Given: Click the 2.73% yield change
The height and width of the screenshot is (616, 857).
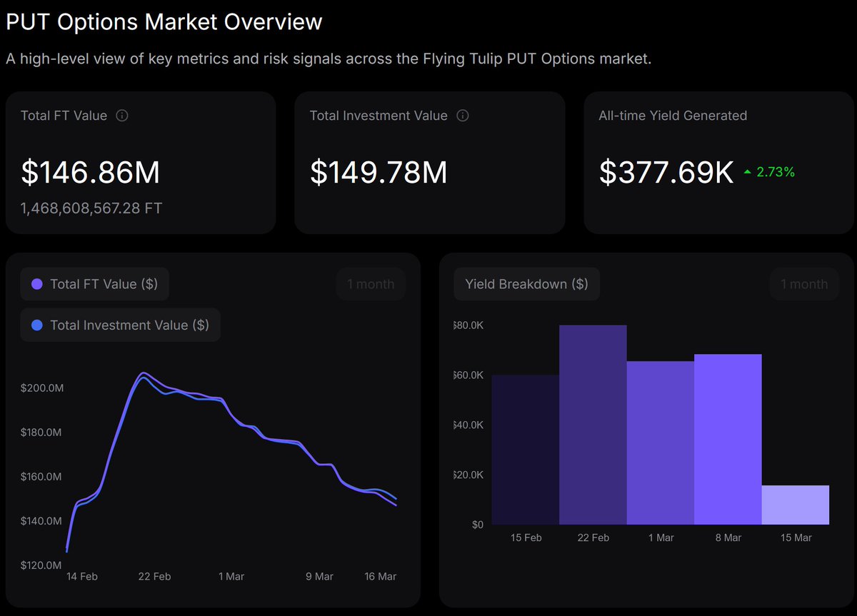Looking at the screenshot, I should pos(776,172).
